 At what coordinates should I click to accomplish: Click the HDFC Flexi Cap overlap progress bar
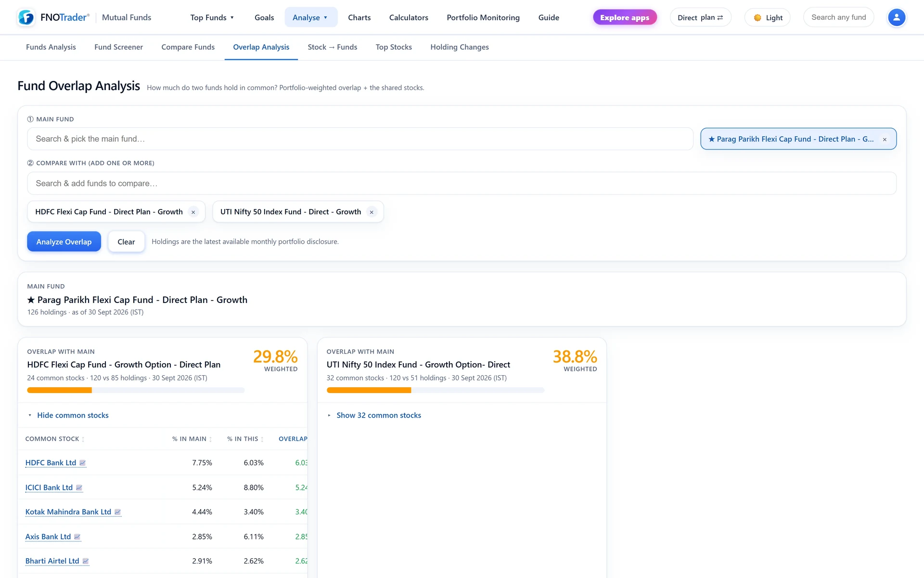click(x=136, y=390)
